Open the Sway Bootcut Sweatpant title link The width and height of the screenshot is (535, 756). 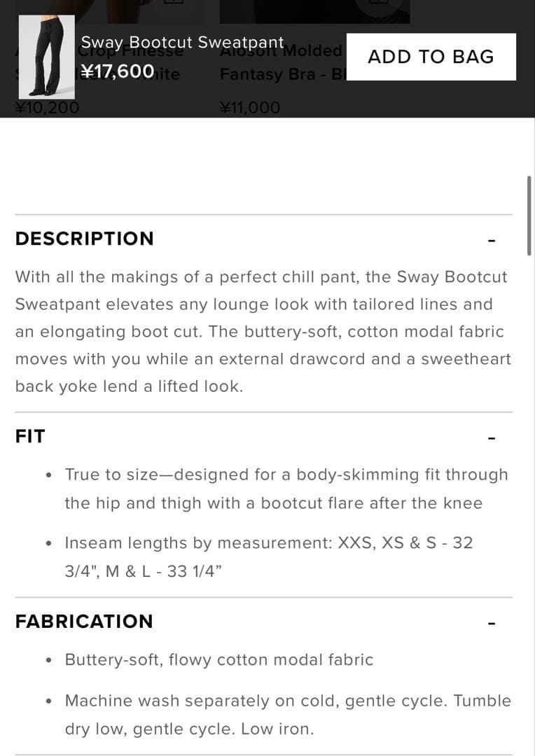[x=183, y=42]
